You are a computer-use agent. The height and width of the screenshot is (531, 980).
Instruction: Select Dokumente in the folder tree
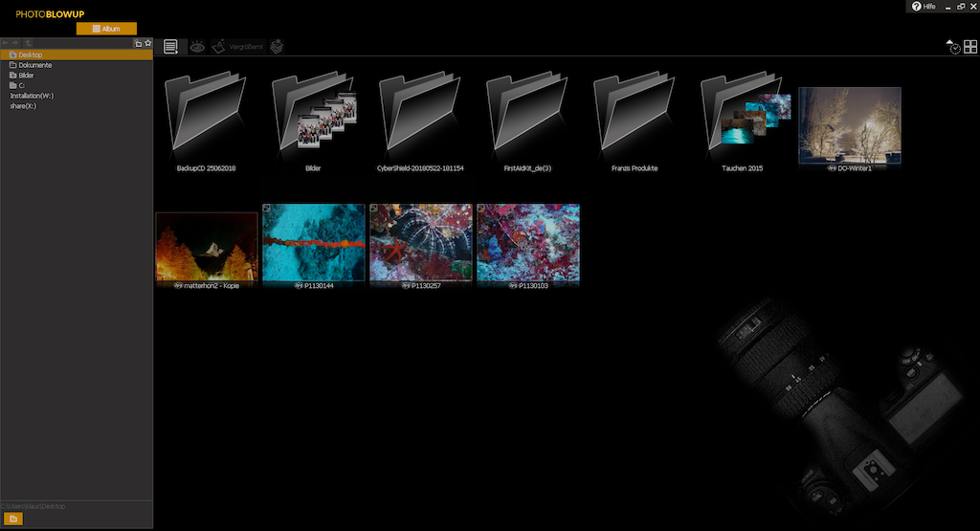(x=34, y=65)
